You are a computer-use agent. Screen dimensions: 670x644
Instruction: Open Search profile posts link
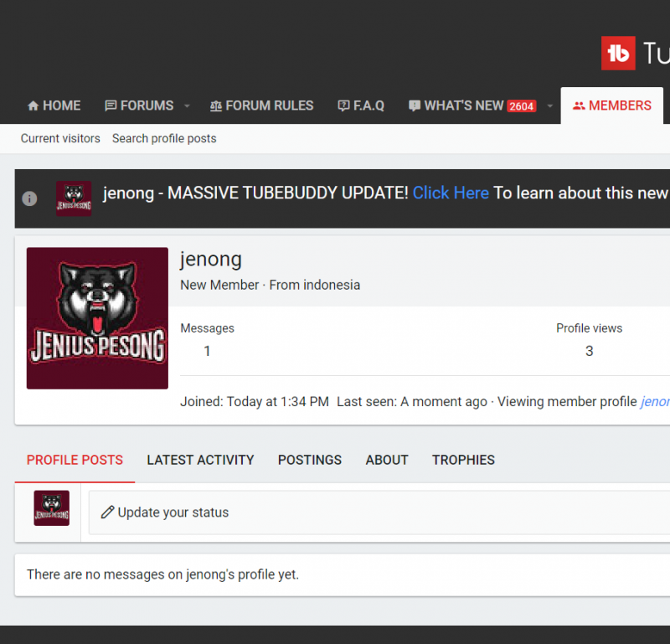(164, 138)
